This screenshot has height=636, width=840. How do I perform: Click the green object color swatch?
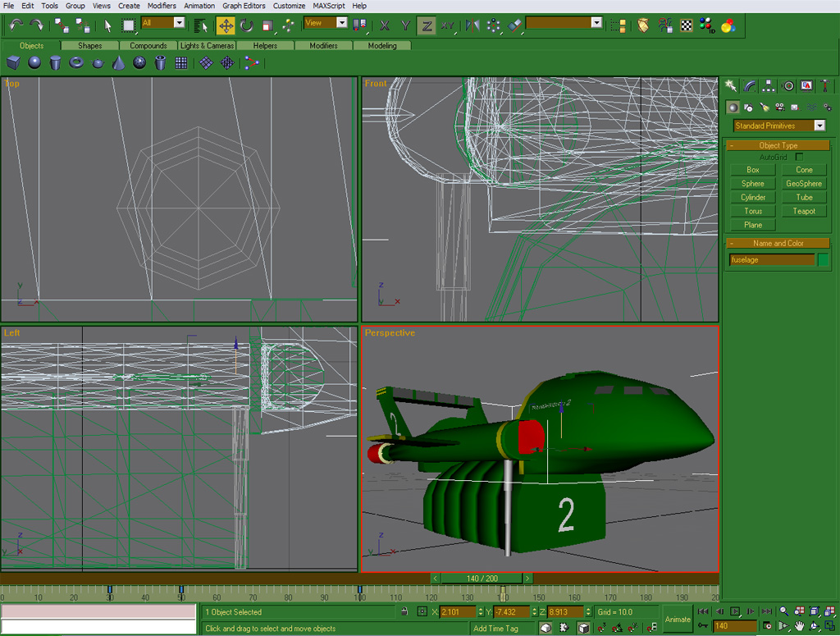[823, 260]
